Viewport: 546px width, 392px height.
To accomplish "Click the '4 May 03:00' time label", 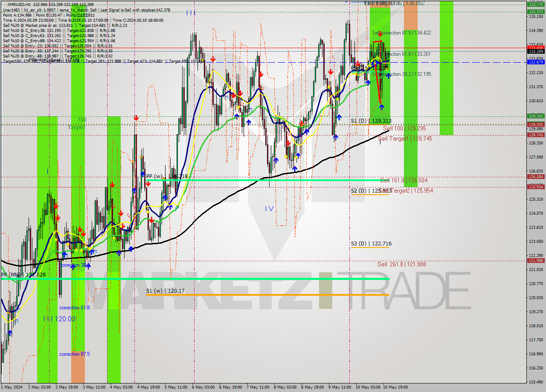I will (122, 387).
